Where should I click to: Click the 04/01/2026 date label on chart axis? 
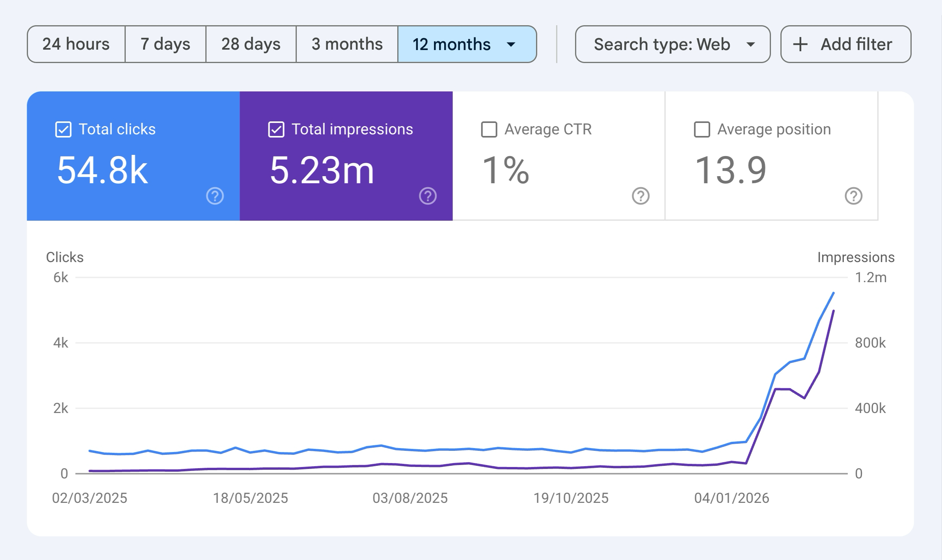(732, 498)
